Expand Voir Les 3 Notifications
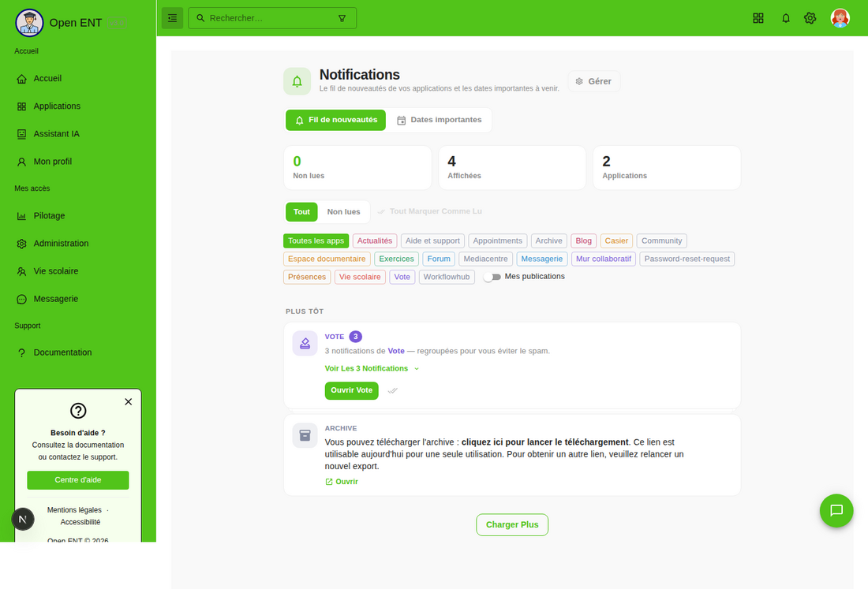Viewport: 868px width, 589px height. pyautogui.click(x=372, y=368)
